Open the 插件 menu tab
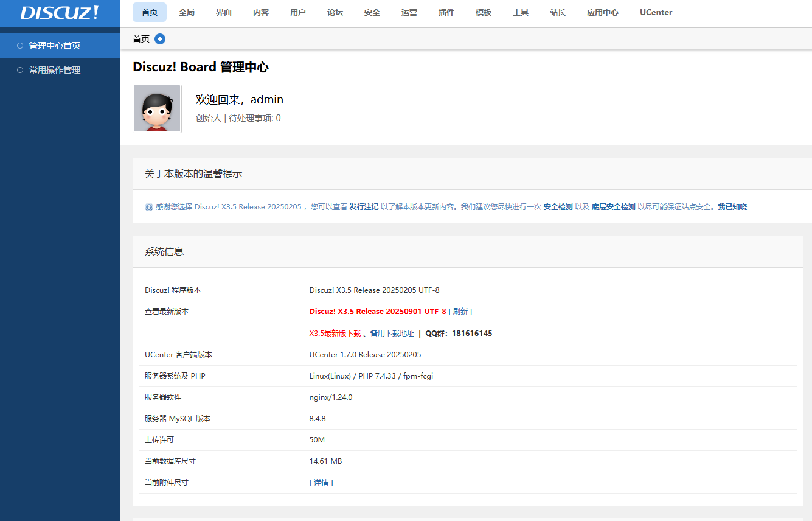Image resolution: width=812 pixels, height=521 pixels. click(x=446, y=12)
